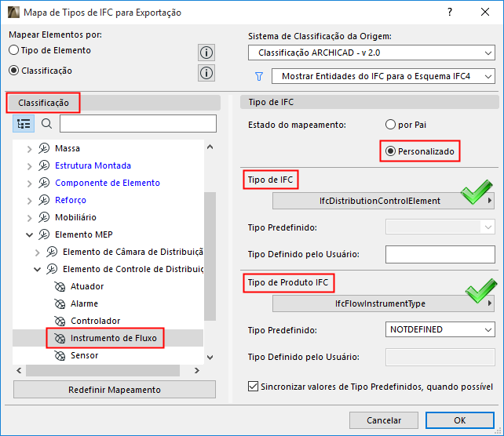Click the upper Tipo Definido pelo Usuário field

(440, 254)
